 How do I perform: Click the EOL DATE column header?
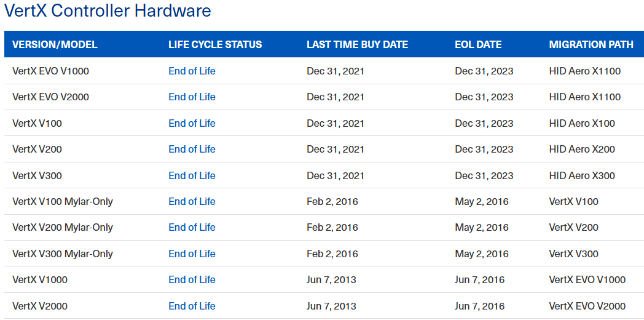[x=478, y=44]
